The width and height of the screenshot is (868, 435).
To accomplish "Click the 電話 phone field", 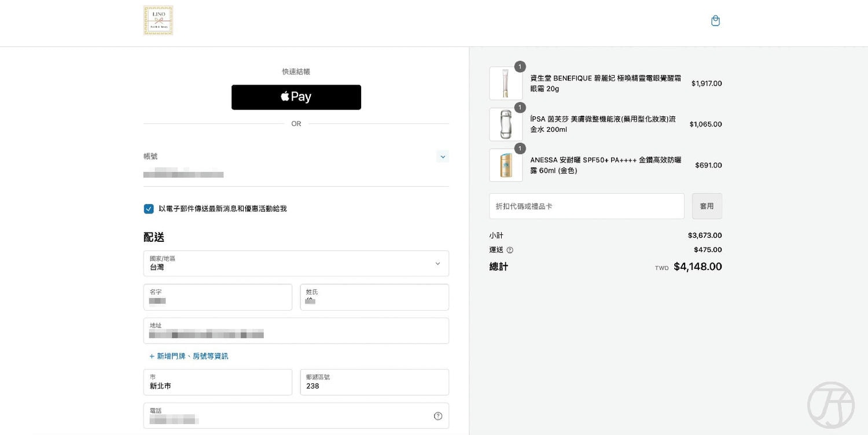I will click(296, 416).
